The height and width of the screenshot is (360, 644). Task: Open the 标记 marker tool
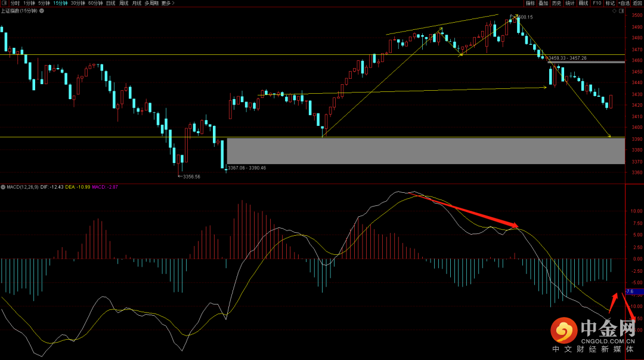pos(610,3)
